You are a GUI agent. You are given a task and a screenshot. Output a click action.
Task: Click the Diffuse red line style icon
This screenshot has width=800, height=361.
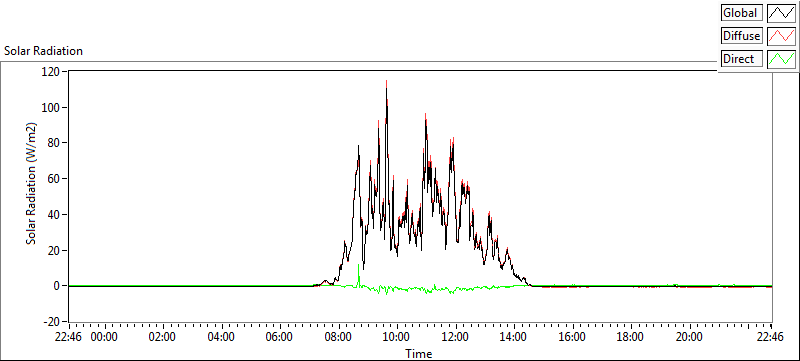click(x=781, y=36)
